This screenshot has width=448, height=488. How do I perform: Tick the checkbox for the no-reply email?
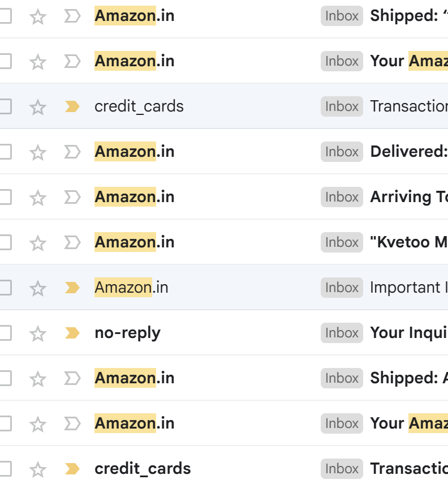click(x=5, y=333)
